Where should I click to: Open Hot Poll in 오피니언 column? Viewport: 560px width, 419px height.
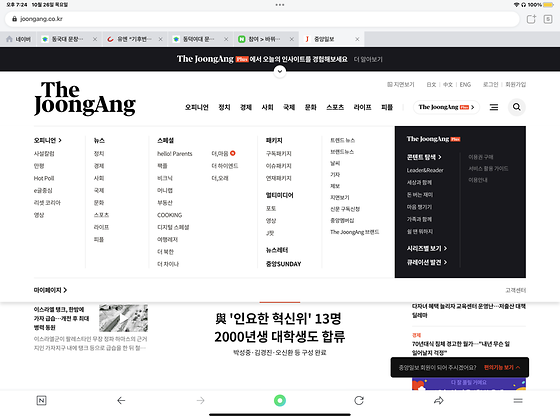(x=44, y=178)
